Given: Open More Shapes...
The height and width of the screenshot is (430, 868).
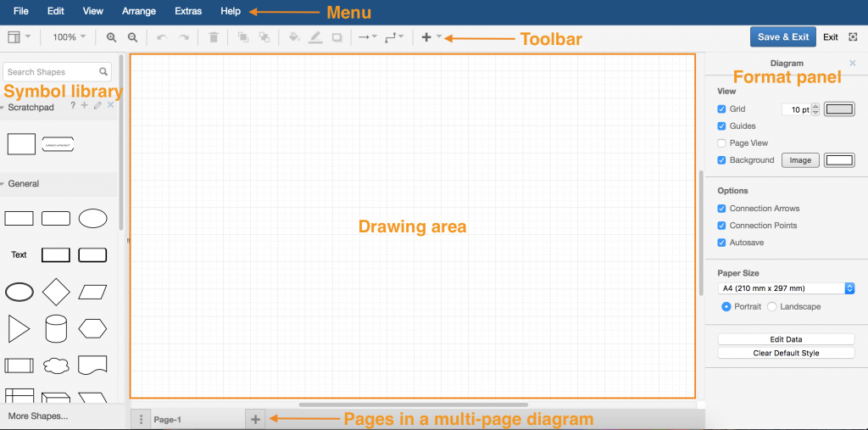Looking at the screenshot, I should 38,416.
